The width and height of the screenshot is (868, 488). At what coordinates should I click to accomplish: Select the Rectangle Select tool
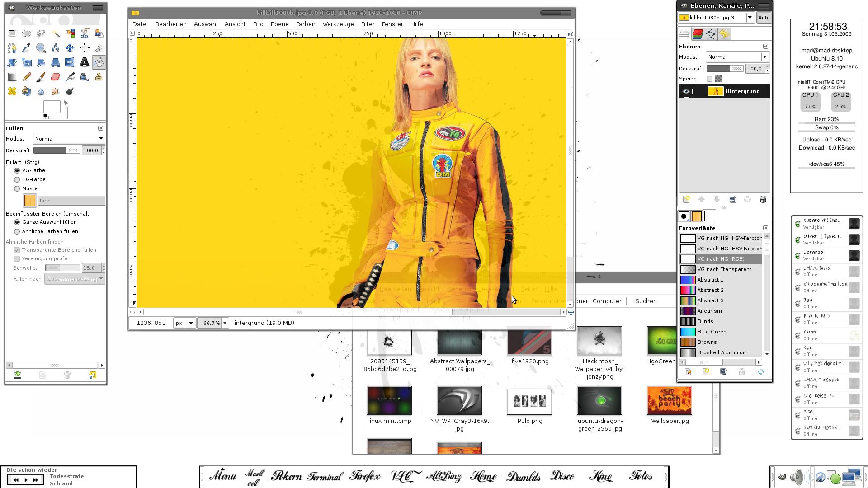pos(12,33)
